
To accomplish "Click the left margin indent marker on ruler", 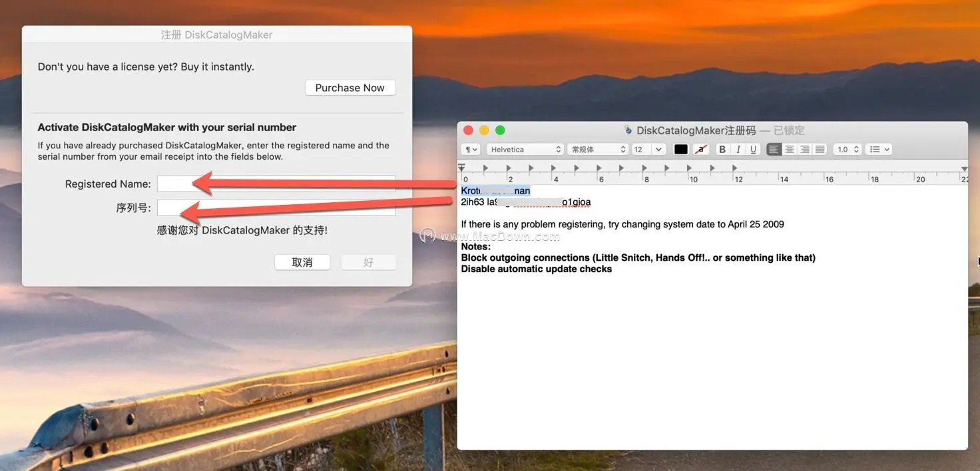I will click(x=461, y=168).
